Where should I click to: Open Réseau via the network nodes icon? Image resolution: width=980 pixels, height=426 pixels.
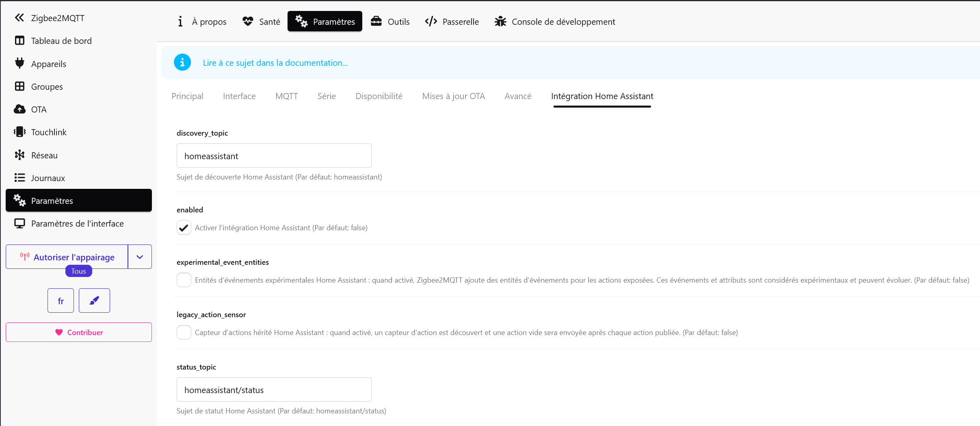tap(19, 155)
